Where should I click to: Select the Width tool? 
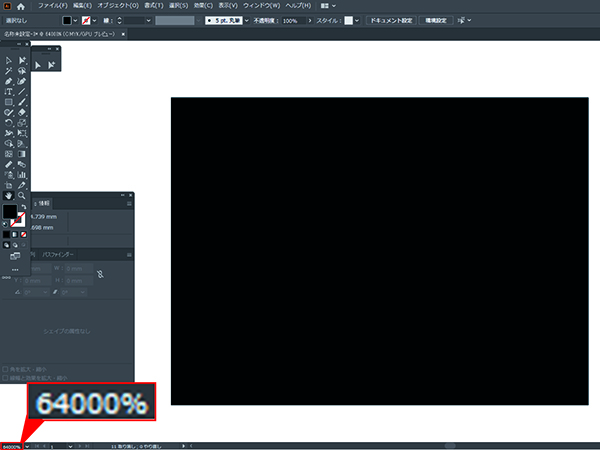pyautogui.click(x=8, y=133)
